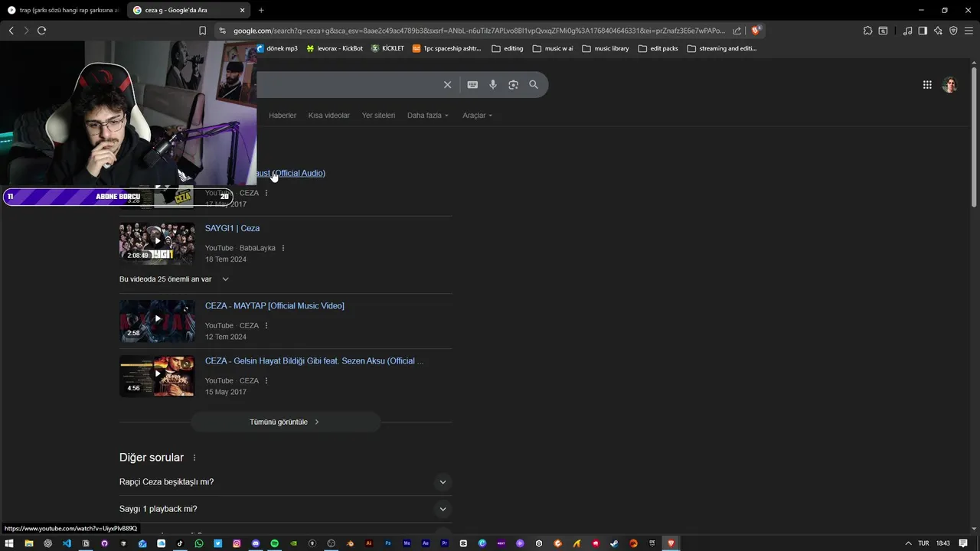Viewport: 980px width, 551px height.
Task: Play SAYGI1 video thumbnail
Action: point(157,243)
